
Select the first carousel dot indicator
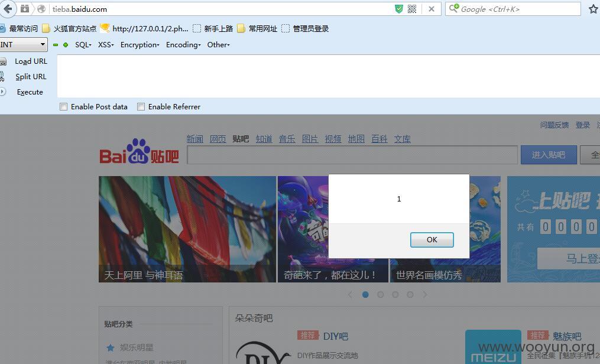[365, 294]
